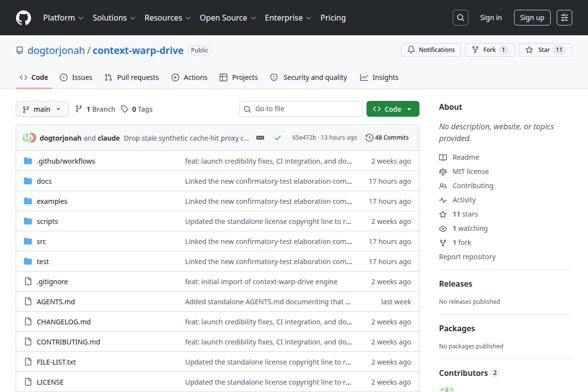Click the fork icon in Fork button
588x392 pixels.
pos(475,50)
